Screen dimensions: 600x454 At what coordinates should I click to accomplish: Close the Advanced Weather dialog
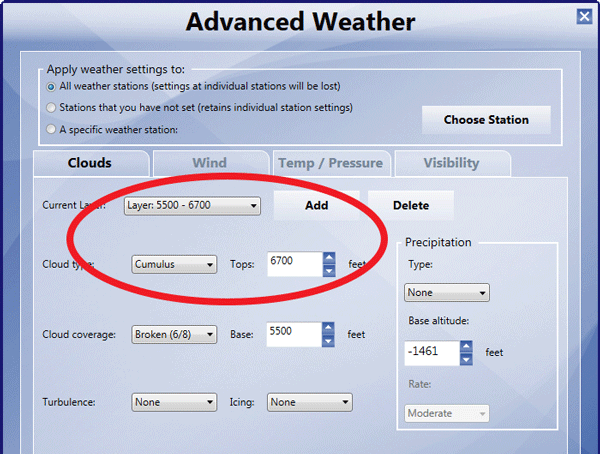(584, 17)
